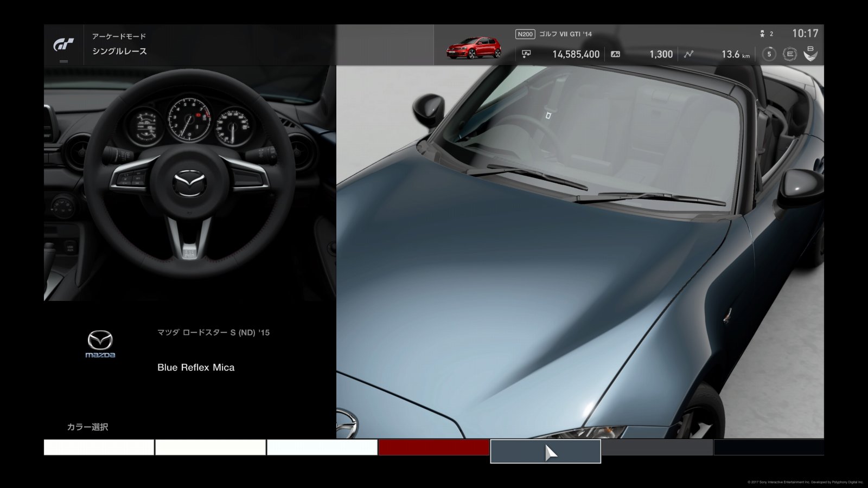Click the N200 class badge
The width and height of the screenshot is (868, 488).
[525, 34]
